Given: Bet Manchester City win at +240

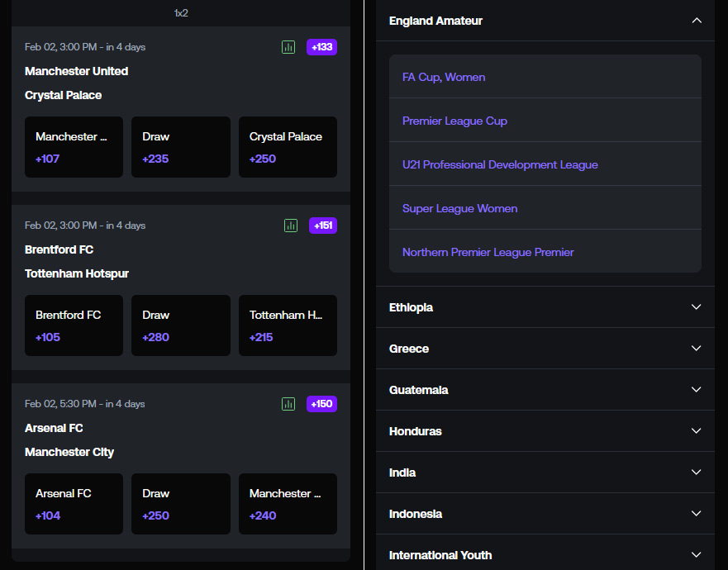Looking at the screenshot, I should pos(288,504).
